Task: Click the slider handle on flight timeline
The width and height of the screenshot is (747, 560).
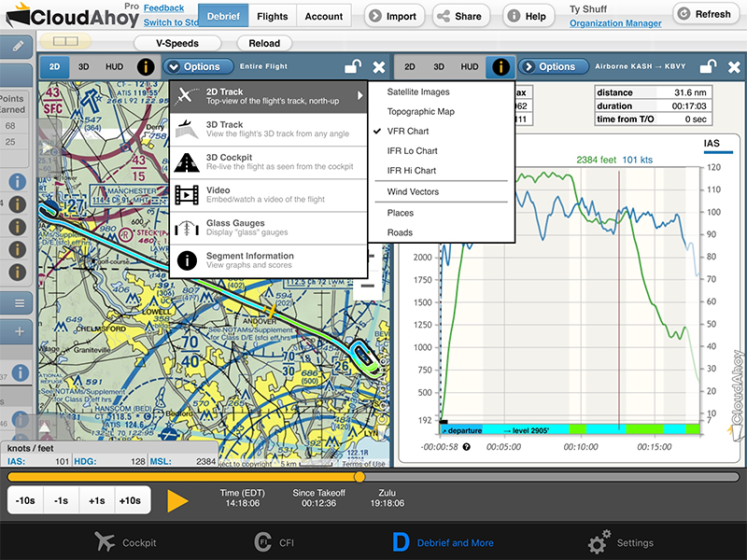Action: click(359, 477)
